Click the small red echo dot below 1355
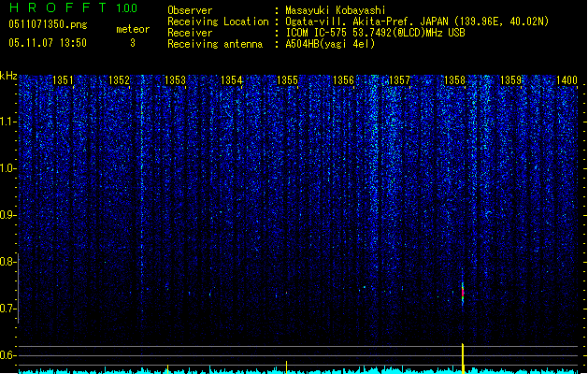 (x=286, y=293)
